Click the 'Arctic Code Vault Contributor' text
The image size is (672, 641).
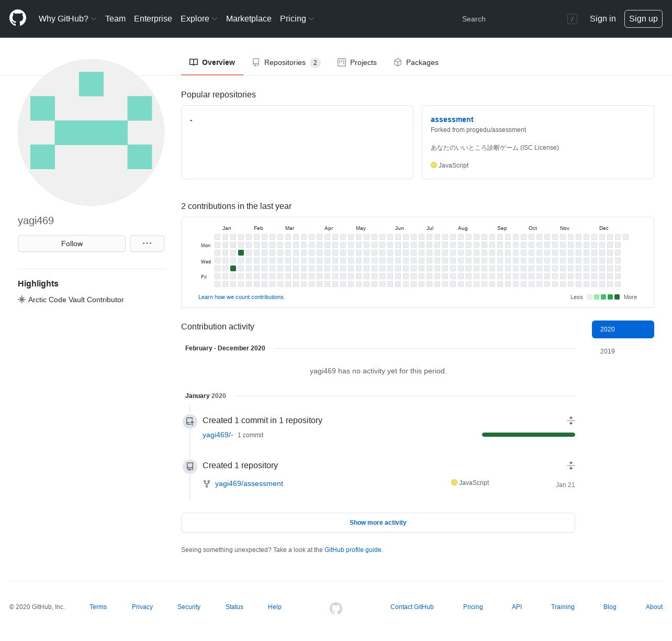(x=76, y=300)
